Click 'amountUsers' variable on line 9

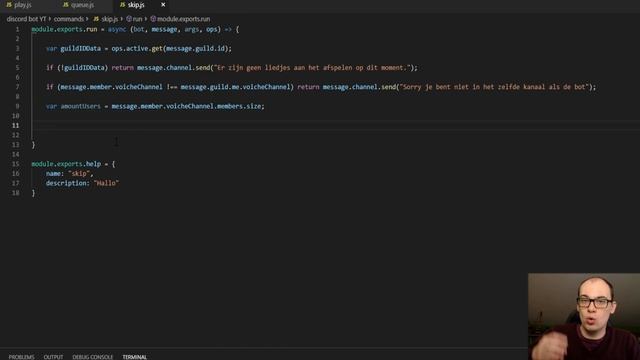pyautogui.click(x=80, y=106)
